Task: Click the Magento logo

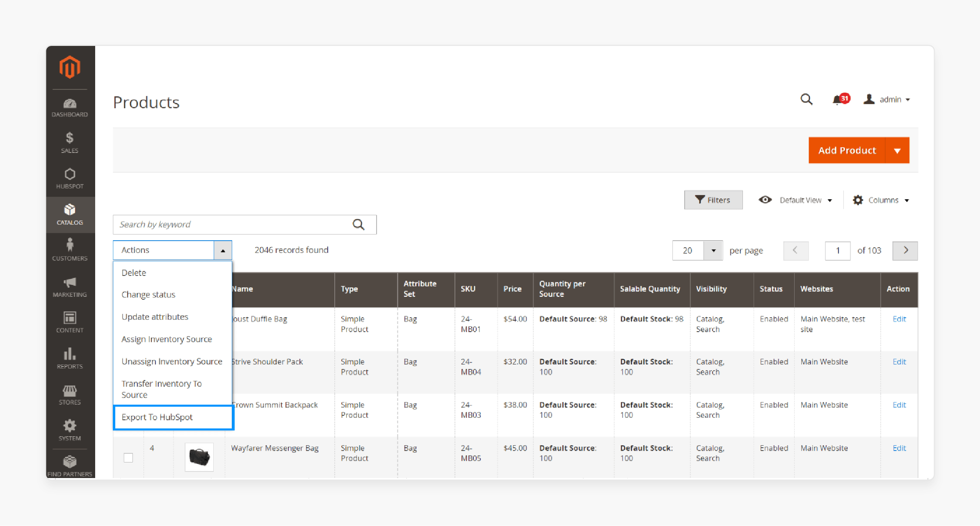Action: coord(70,67)
